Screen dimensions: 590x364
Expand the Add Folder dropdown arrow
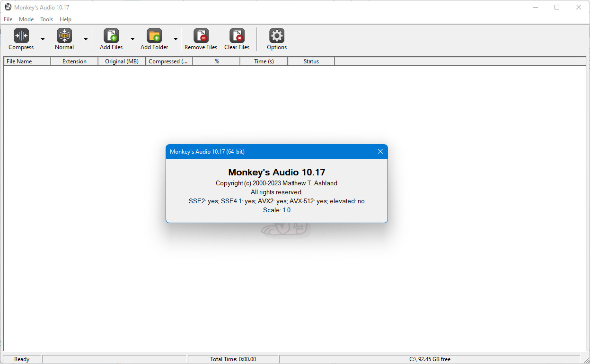tap(176, 39)
